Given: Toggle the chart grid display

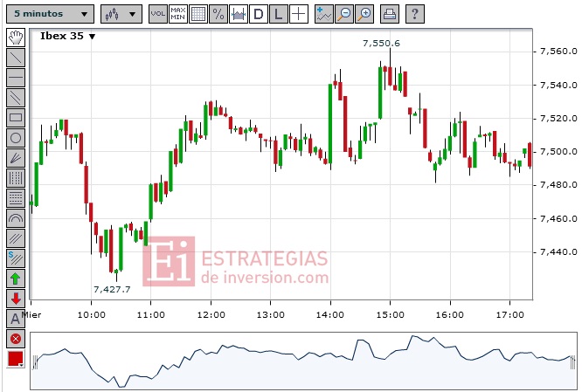Looking at the screenshot, I should tap(197, 14).
